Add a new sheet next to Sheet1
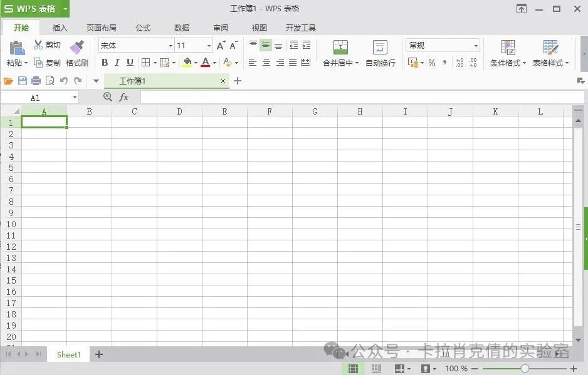Viewport: 588px width, 375px height. tap(98, 354)
